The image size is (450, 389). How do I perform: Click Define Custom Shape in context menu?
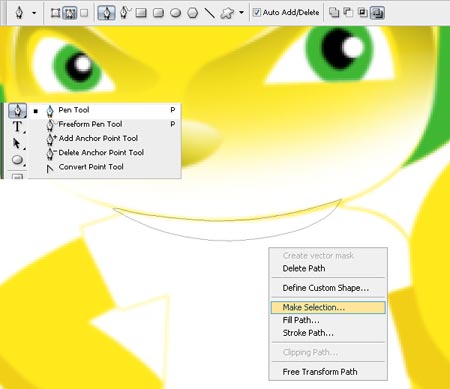point(328,288)
